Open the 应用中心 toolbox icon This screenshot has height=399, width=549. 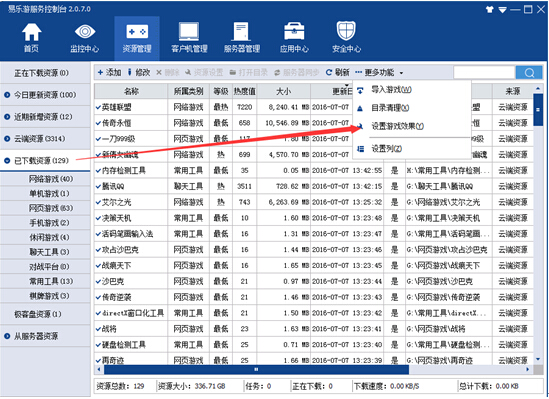coord(294,32)
